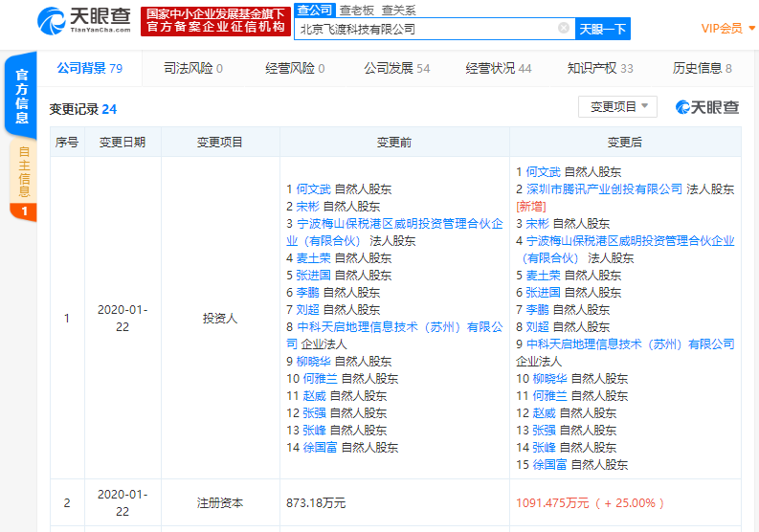Go to the 历史信息 tab

pos(702,68)
